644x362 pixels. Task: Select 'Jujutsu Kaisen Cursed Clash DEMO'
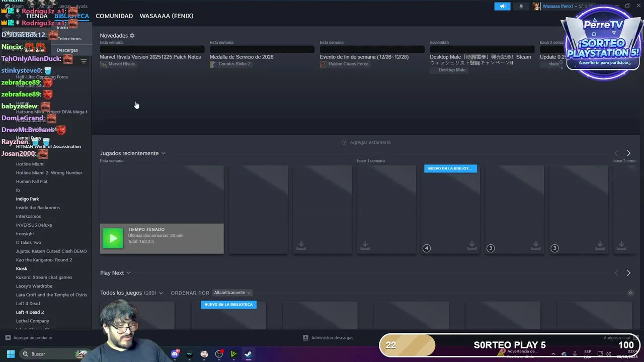51,251
